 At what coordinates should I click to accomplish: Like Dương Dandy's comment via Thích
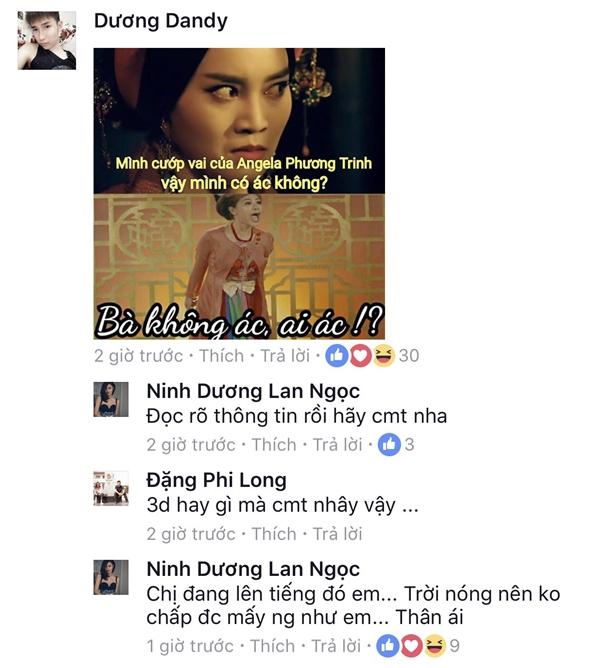tap(222, 356)
